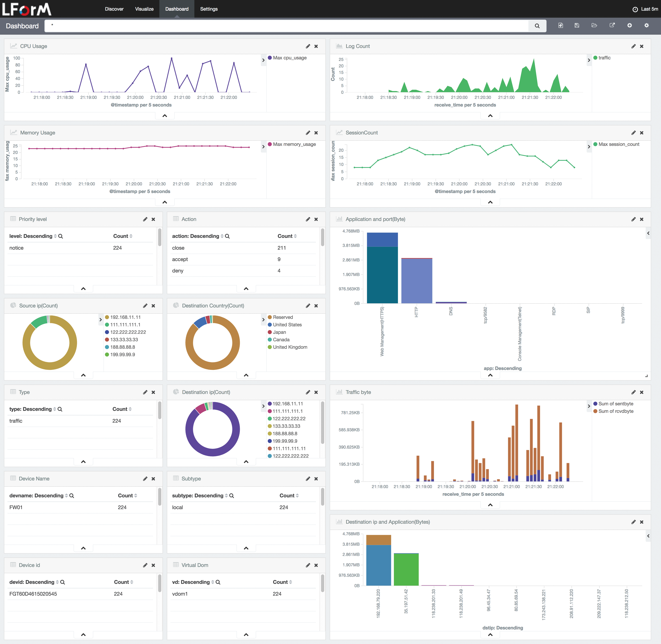This screenshot has width=661, height=644.
Task: Toggle United States legend item
Action: (287, 325)
